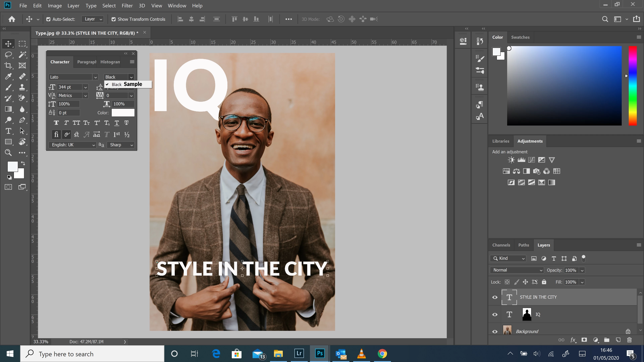The height and width of the screenshot is (362, 644).
Task: Click the Lock all layer icon
Action: pyautogui.click(x=544, y=282)
